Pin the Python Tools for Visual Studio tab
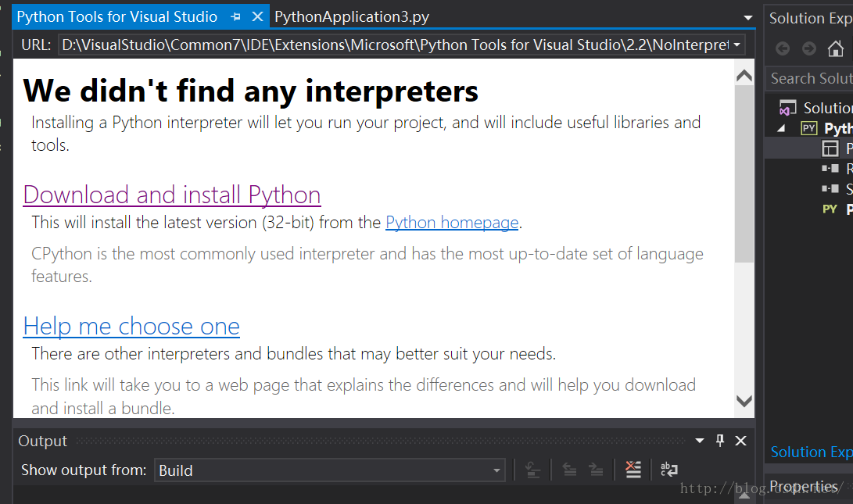Viewport: 853px width, 504px height. coord(235,17)
